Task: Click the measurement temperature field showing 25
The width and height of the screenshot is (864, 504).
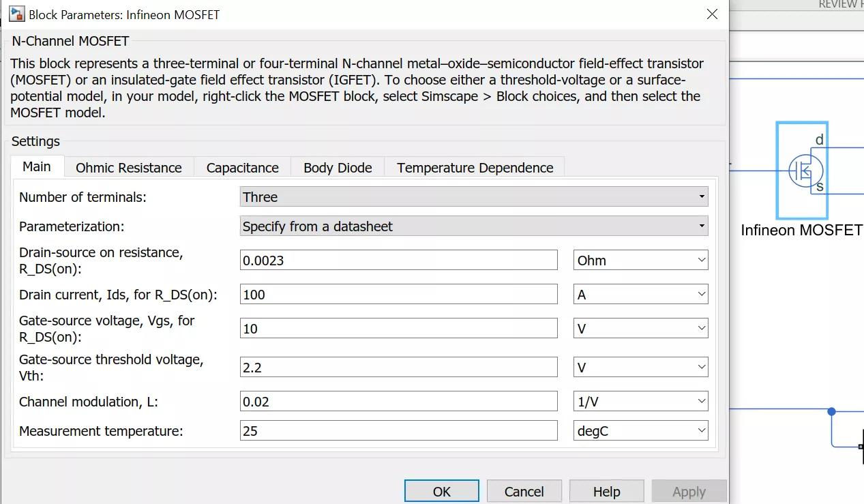Action: pos(399,430)
